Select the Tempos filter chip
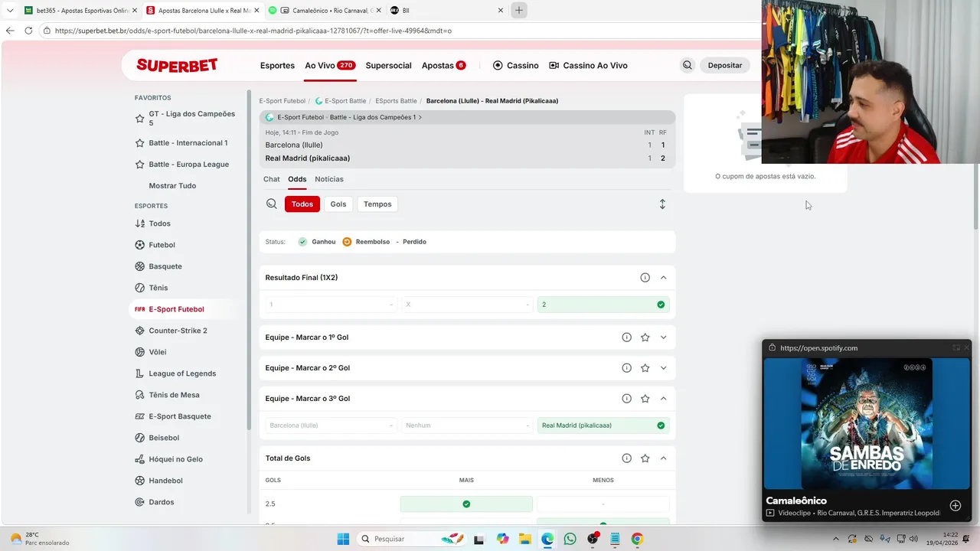This screenshot has height=551, width=980. pyautogui.click(x=377, y=204)
